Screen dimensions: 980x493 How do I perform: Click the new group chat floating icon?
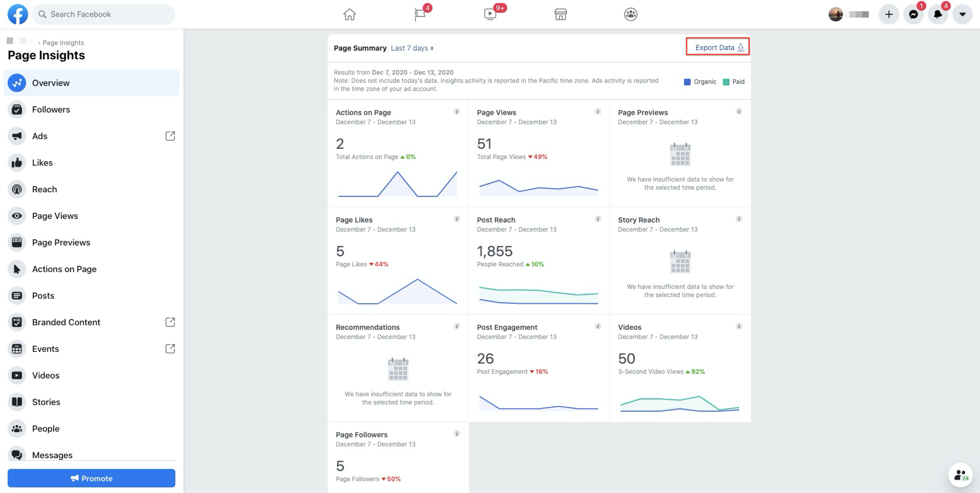[961, 475]
